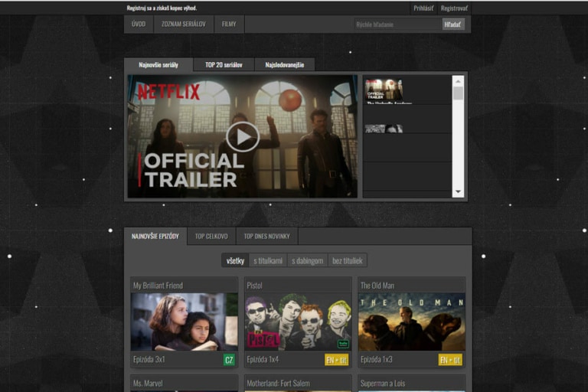Image resolution: width=588 pixels, height=392 pixels.
Task: Click the EN+tit badge on The Old Man
Action: 450,360
